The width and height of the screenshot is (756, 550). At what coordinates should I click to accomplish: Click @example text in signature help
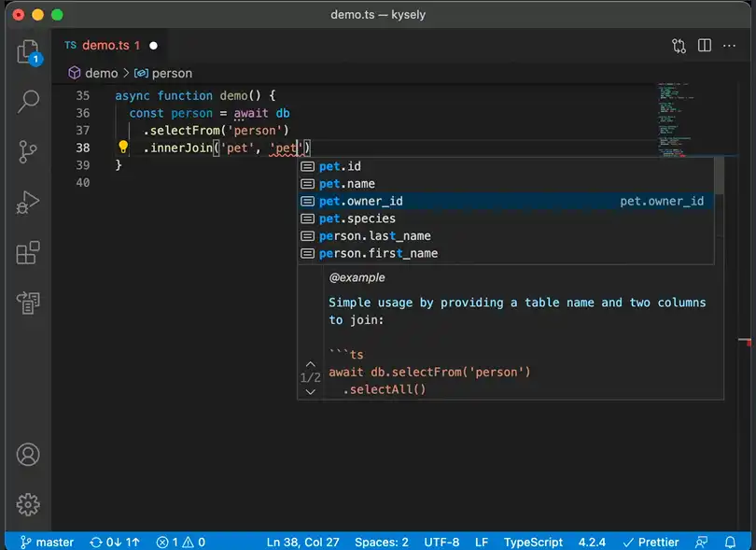[357, 277]
